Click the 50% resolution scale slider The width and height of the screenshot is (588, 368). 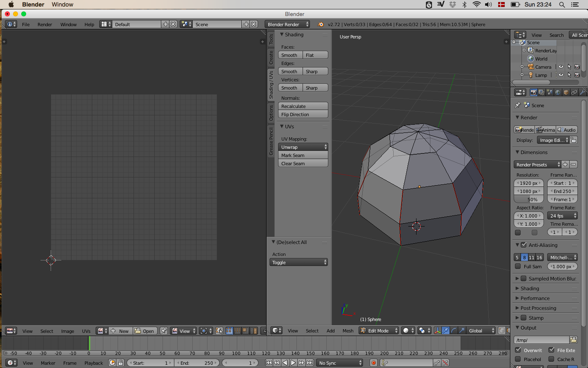pyautogui.click(x=529, y=200)
